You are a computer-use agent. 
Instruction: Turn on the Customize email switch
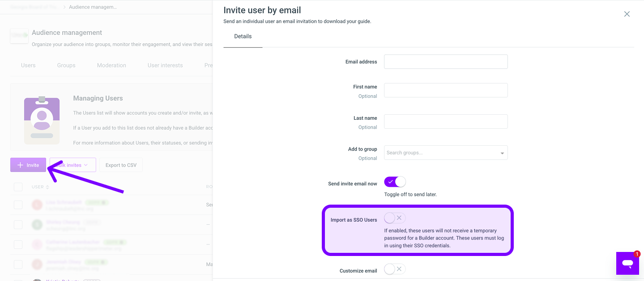[x=395, y=269]
